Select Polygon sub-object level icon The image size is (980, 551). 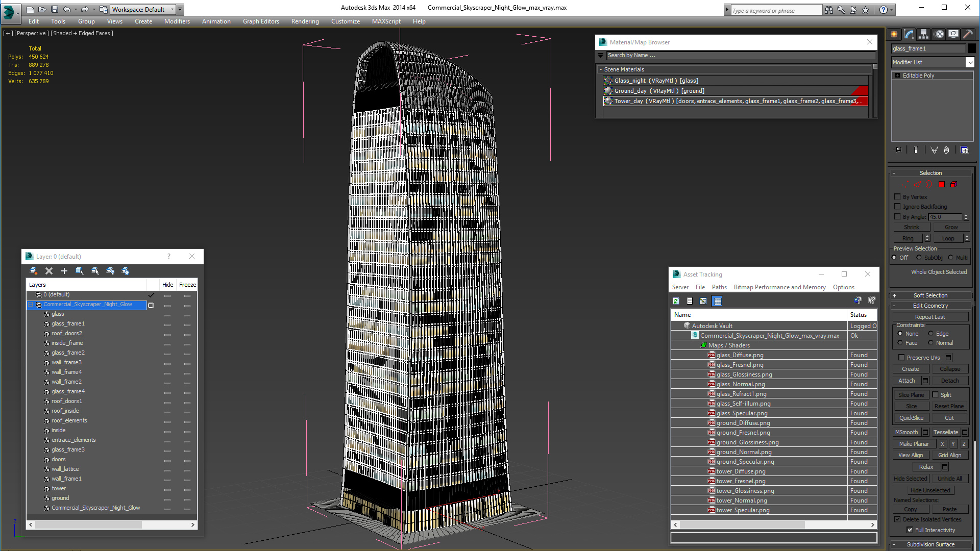942,184
